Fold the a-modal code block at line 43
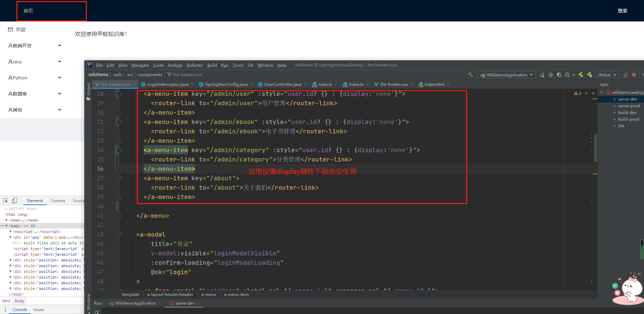 pyautogui.click(x=119, y=235)
